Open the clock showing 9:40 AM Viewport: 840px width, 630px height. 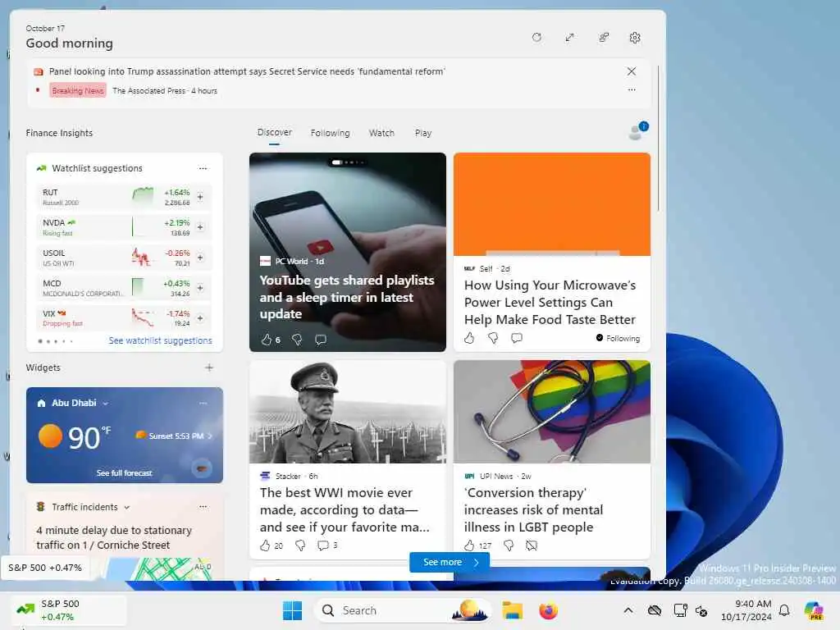[x=746, y=610]
